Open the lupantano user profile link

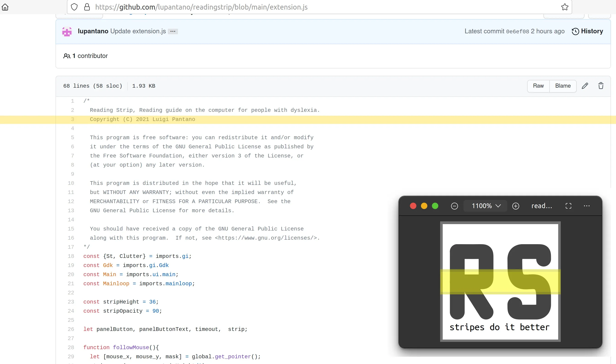pyautogui.click(x=93, y=31)
